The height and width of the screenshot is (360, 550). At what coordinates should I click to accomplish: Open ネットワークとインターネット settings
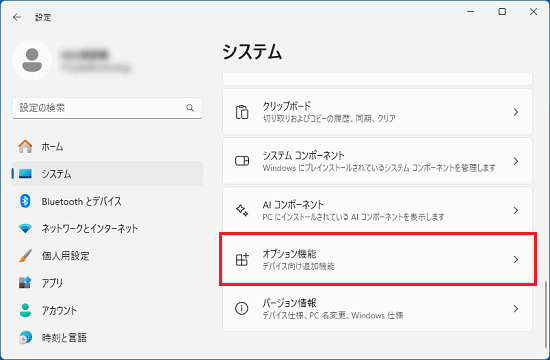tap(107, 228)
